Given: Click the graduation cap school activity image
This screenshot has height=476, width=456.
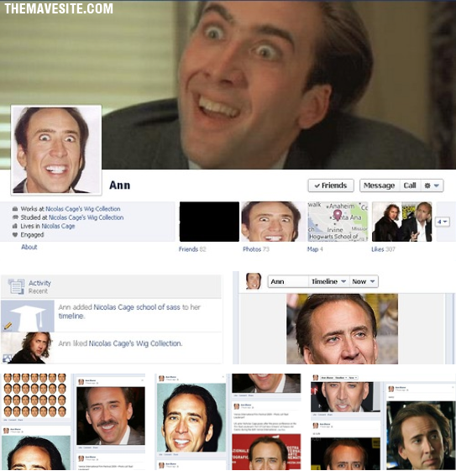Looking at the screenshot, I should (x=28, y=316).
